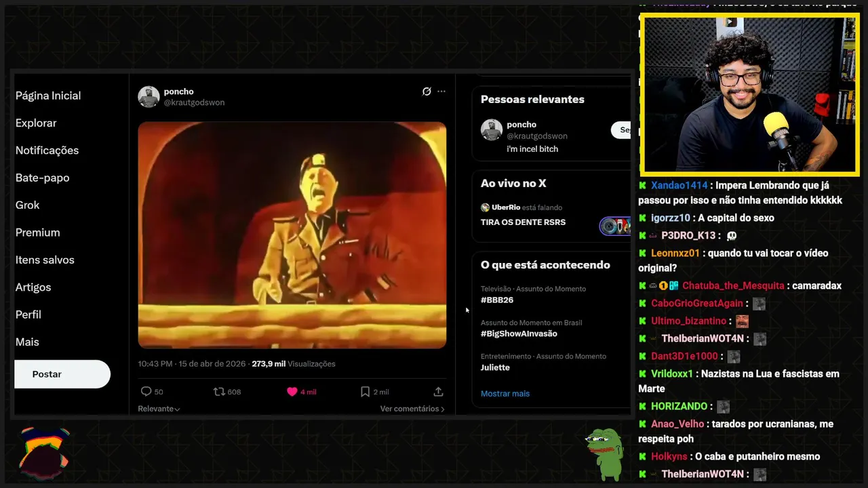This screenshot has height=488, width=868.
Task: Open the Juliette trending topic
Action: click(495, 367)
